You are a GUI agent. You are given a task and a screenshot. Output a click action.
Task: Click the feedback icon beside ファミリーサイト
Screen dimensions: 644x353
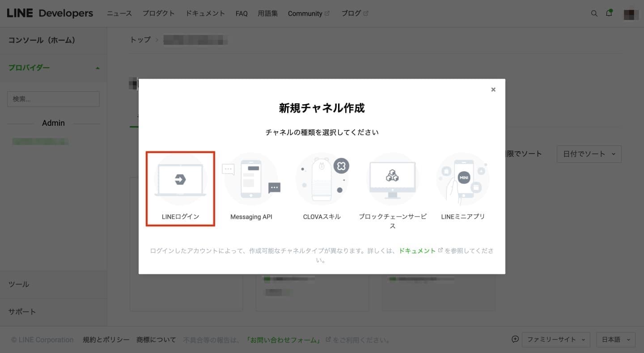515,339
